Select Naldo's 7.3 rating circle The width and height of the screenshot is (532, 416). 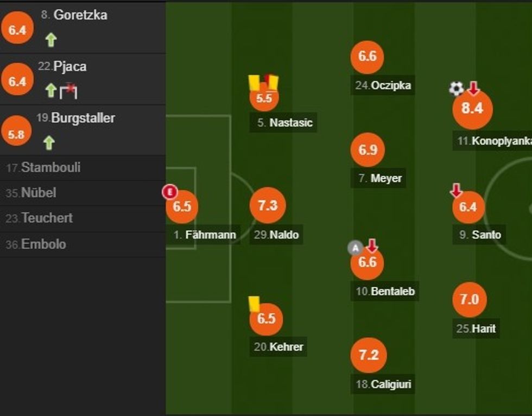(x=267, y=206)
